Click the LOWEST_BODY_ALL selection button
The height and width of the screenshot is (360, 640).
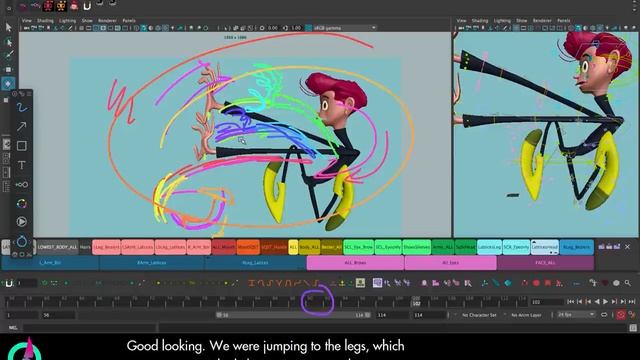pos(57,247)
